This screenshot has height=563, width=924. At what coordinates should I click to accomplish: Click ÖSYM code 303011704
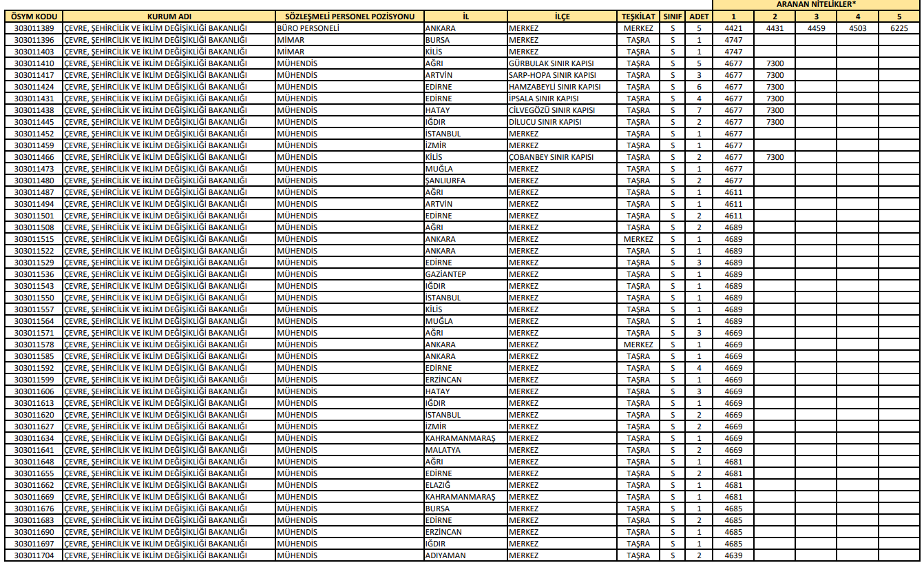[x=34, y=555]
